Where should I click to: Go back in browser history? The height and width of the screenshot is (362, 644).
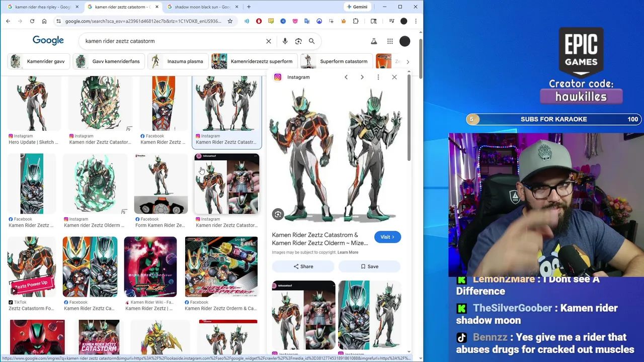point(8,21)
